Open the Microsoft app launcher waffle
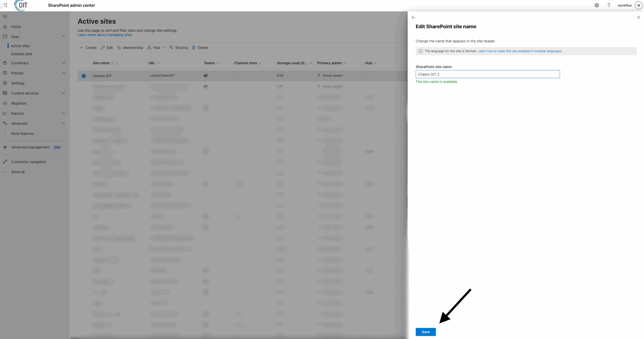Screen dimensions: 644x339 (x=5, y=5)
